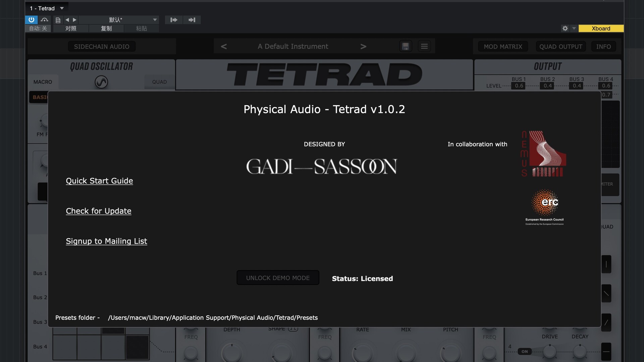Open the preset document icon
This screenshot has height=362, width=644.
click(x=58, y=20)
